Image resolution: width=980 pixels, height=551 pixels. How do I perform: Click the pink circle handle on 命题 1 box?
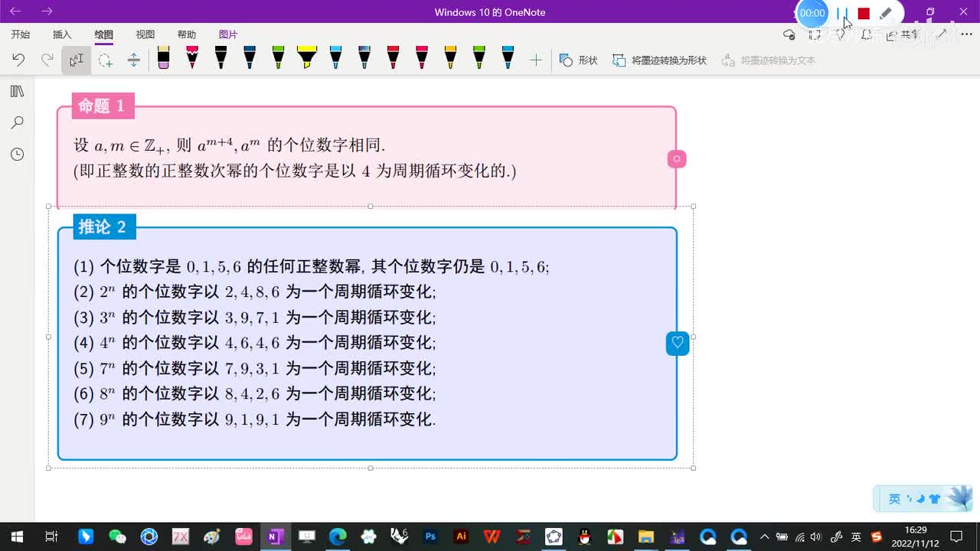[x=676, y=159]
